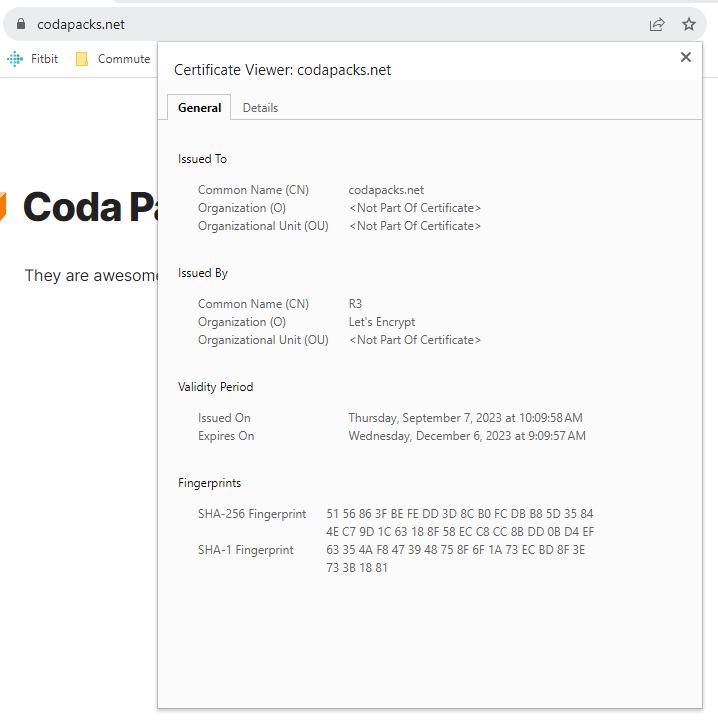This screenshot has height=724, width=718.
Task: Click the share page icon
Action: pos(657,24)
